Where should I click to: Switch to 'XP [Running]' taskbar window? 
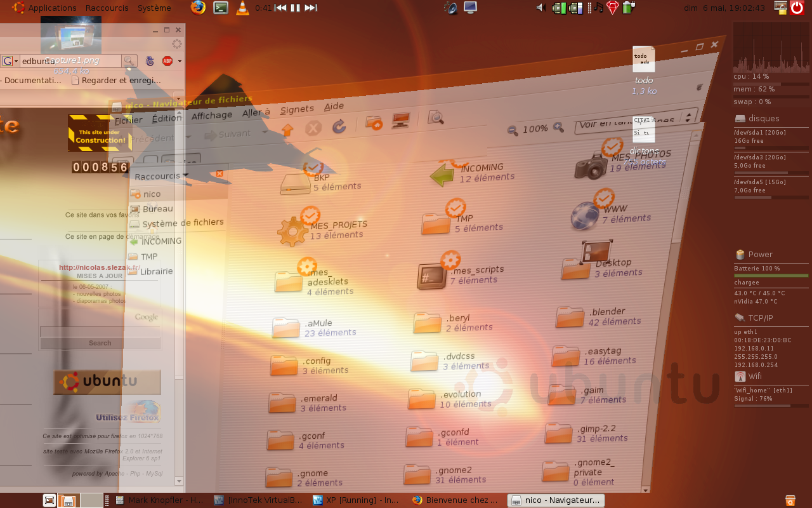tap(357, 500)
